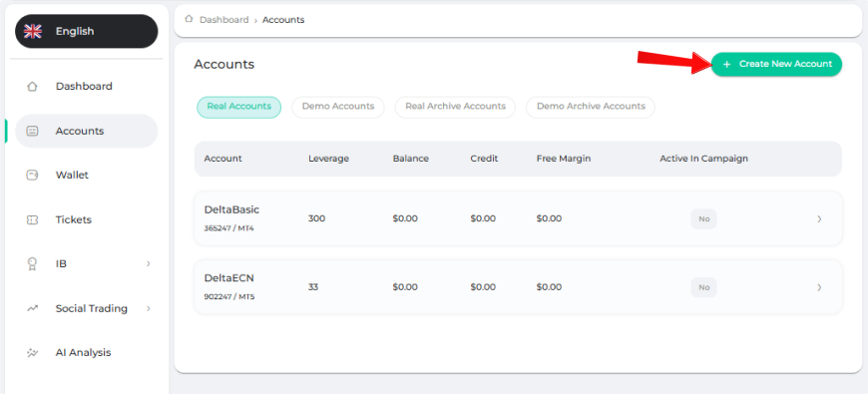Viewport: 868px width, 394px height.
Task: Click the UK flag language icon
Action: click(x=33, y=32)
